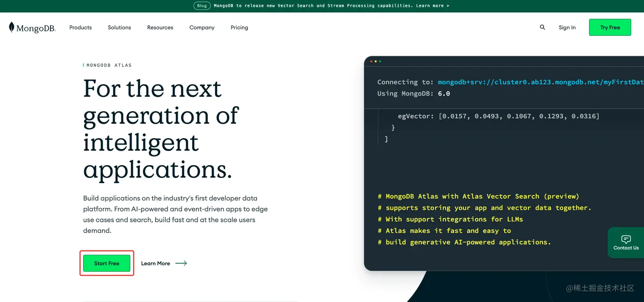Click the yellow dot in code window
Image resolution: width=644 pixels, height=302 pixels.
(x=375, y=61)
